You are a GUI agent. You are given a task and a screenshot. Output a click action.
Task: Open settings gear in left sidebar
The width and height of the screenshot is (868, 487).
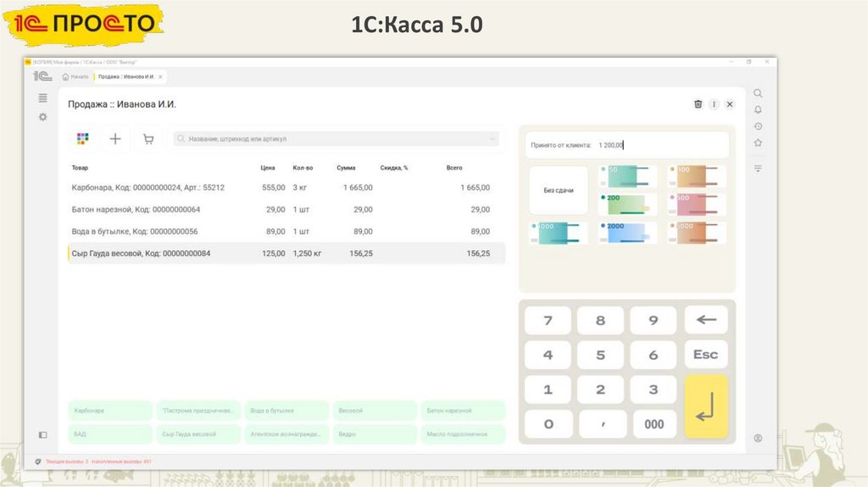coord(42,117)
